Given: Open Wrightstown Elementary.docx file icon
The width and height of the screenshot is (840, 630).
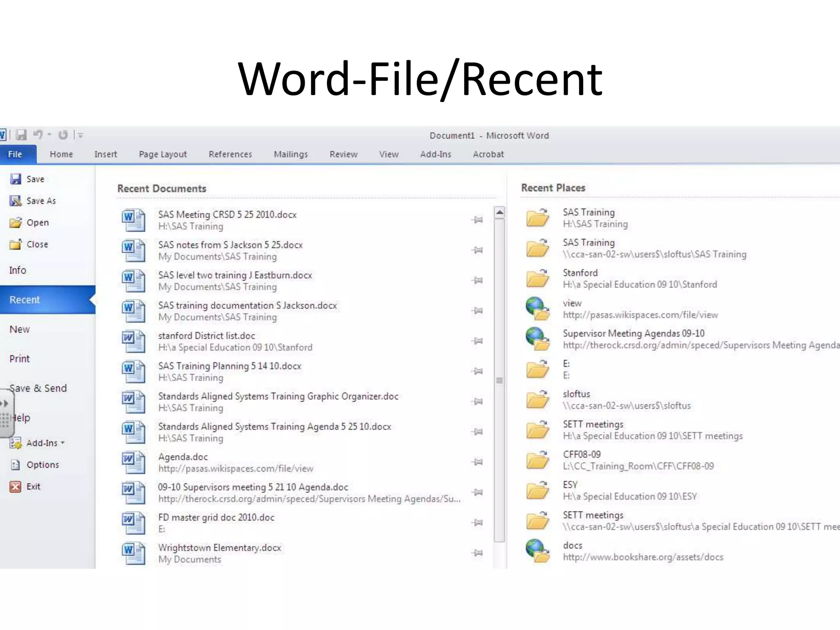Looking at the screenshot, I should click(133, 553).
